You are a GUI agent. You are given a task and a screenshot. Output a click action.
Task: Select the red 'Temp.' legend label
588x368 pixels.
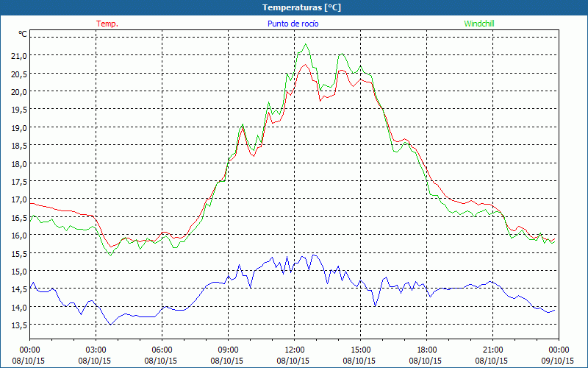pos(107,24)
